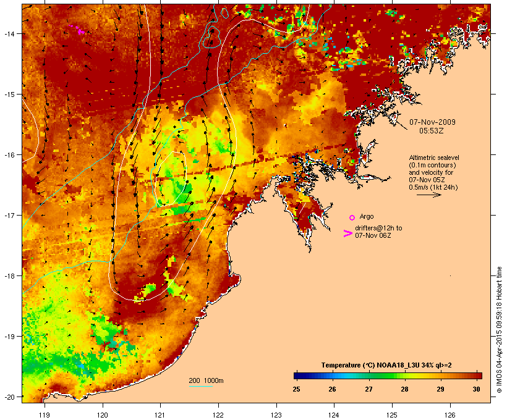Click the Altimetric sealevel legend text

(x=434, y=157)
